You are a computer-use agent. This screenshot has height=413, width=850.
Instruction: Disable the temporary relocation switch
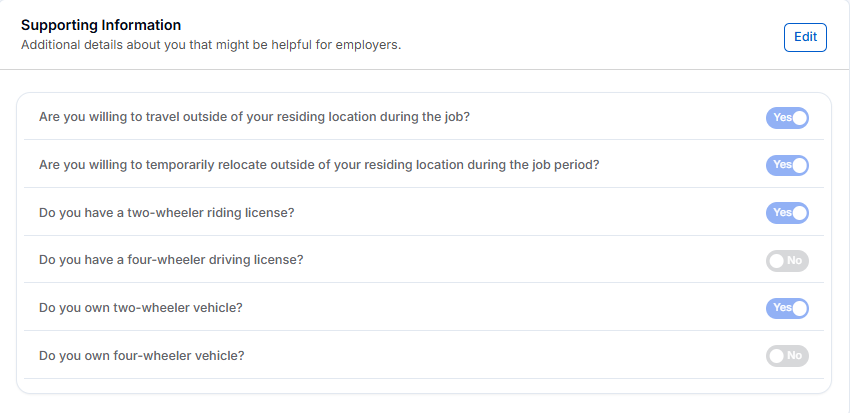pyautogui.click(x=787, y=165)
